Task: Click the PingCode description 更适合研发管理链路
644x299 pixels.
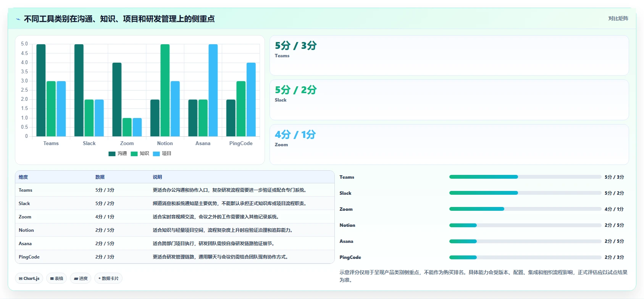Action: click(x=221, y=257)
